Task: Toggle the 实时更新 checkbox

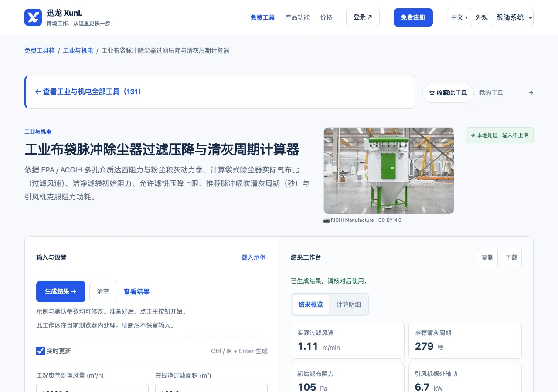Action: 41,351
